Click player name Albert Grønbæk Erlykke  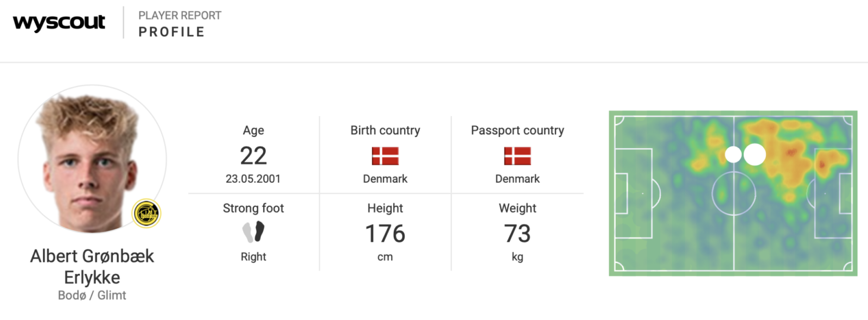(92, 266)
